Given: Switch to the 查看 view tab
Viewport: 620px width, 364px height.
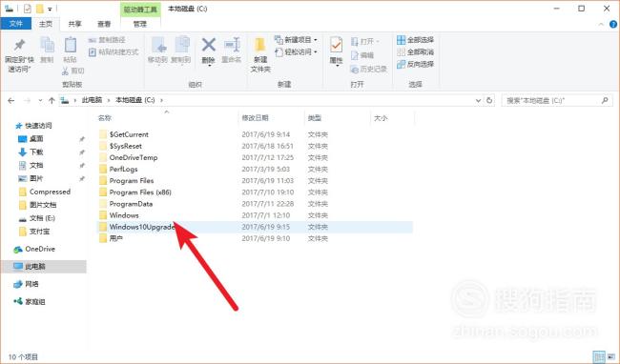Looking at the screenshot, I should [x=104, y=24].
